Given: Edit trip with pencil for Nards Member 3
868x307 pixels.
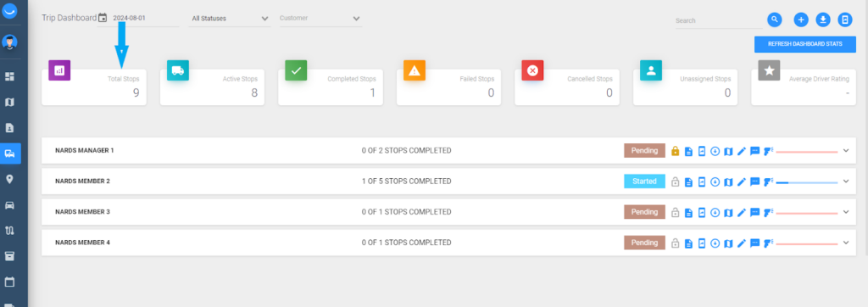Looking at the screenshot, I should 742,212.
